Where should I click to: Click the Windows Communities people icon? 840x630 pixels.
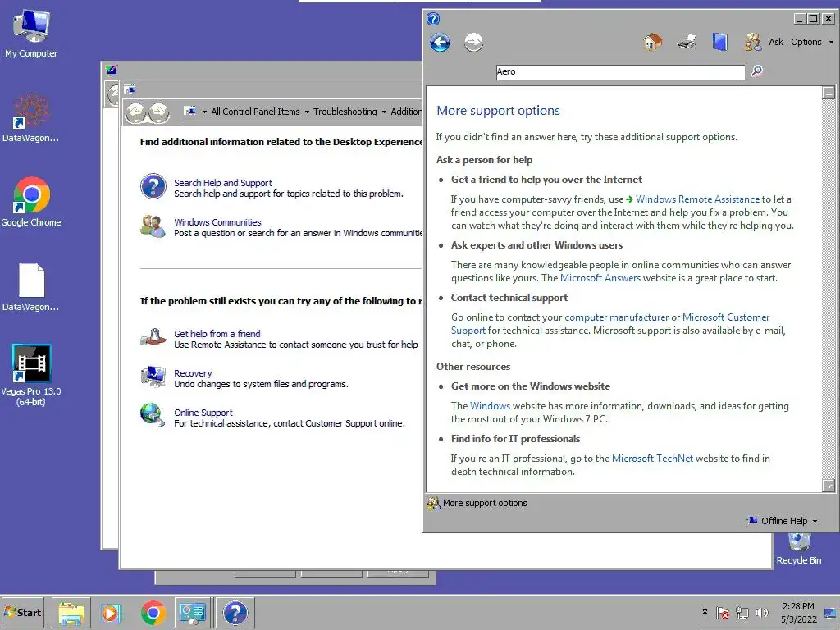tap(153, 226)
